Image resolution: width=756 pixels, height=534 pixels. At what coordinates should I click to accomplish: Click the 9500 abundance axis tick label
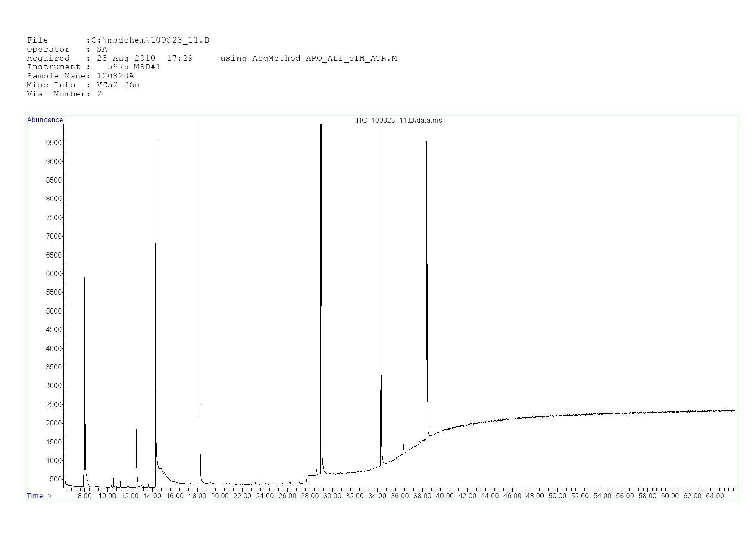pyautogui.click(x=54, y=143)
